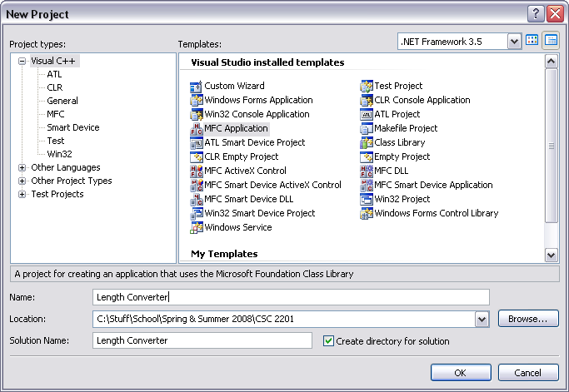The width and height of the screenshot is (569, 392).
Task: Click OK to create the project
Action: coord(461,372)
